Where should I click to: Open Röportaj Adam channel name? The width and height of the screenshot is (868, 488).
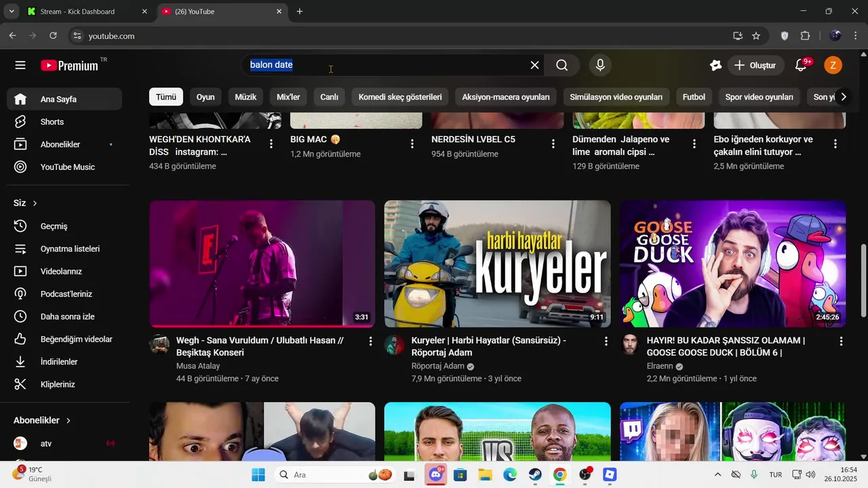(x=438, y=366)
